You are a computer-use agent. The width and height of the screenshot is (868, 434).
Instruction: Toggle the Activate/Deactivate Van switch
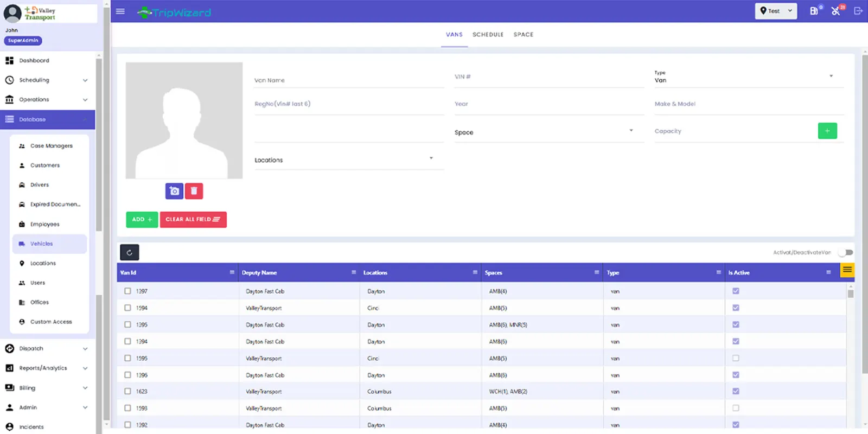point(845,252)
